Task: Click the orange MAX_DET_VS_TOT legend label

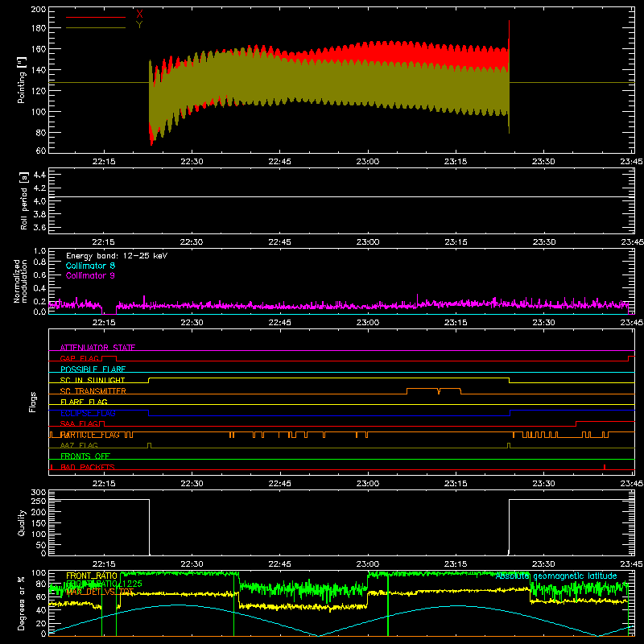Action: tap(100, 592)
